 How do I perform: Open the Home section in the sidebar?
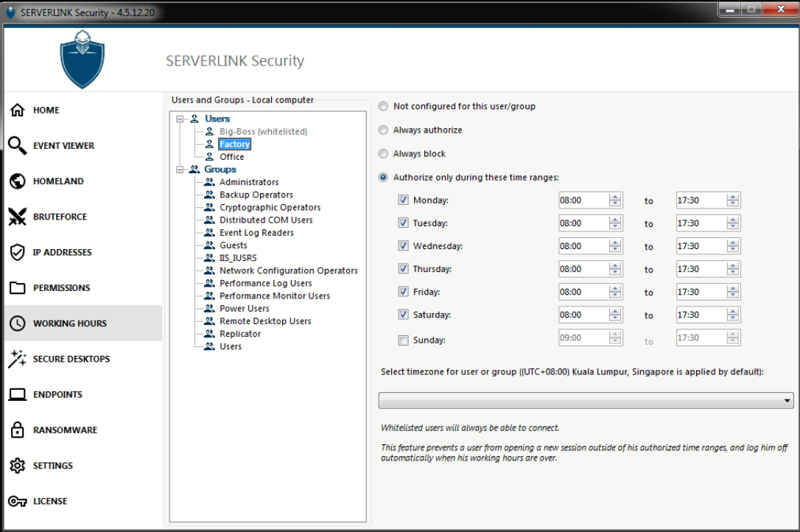click(x=46, y=110)
